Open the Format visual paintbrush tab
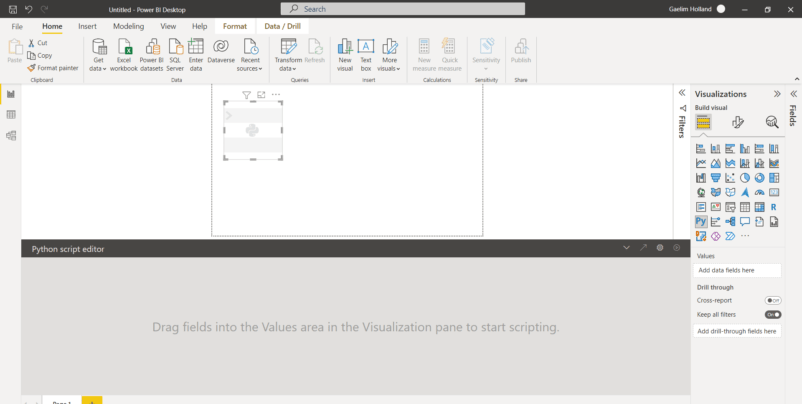Screen dimensions: 802x404 pyautogui.click(x=738, y=122)
